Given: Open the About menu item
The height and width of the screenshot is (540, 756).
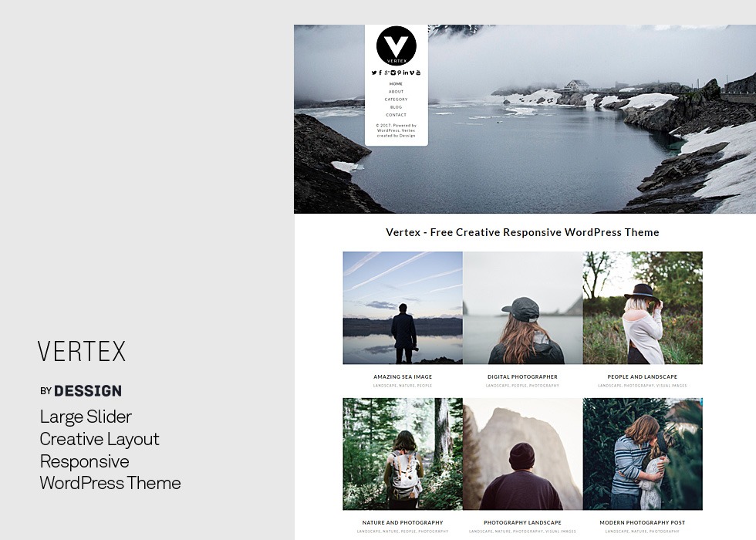Looking at the screenshot, I should 396,92.
